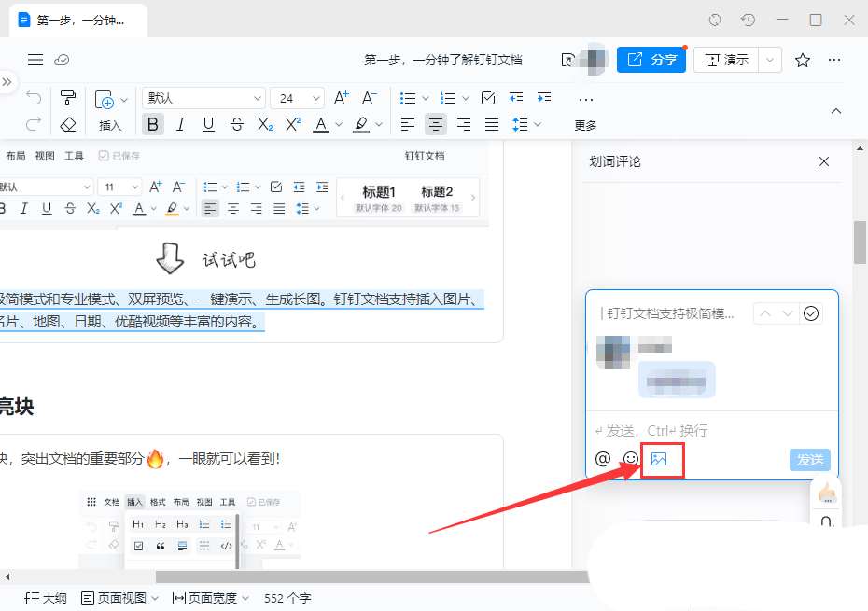
Task: Go to next comment down arrow
Action: (788, 313)
